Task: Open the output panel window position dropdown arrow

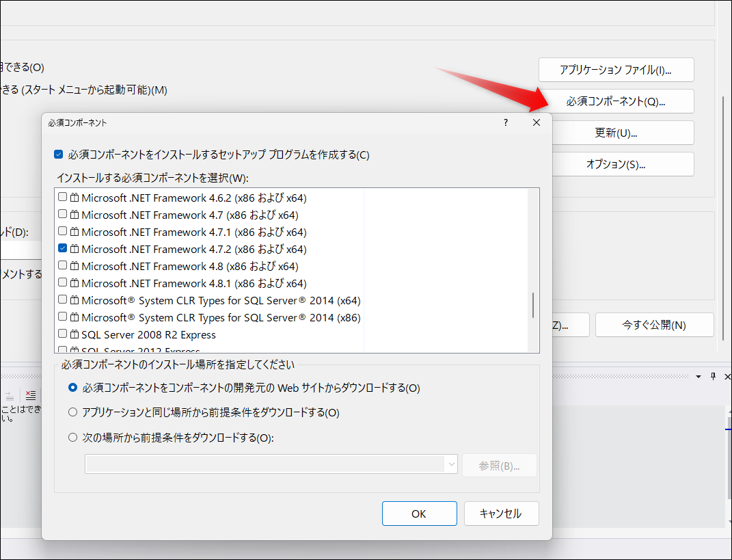Action: point(699,377)
